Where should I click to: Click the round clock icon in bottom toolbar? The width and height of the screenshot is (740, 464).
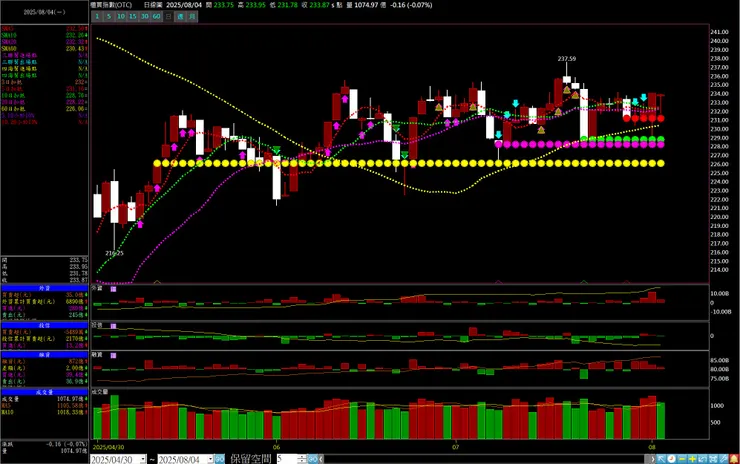pos(671,459)
